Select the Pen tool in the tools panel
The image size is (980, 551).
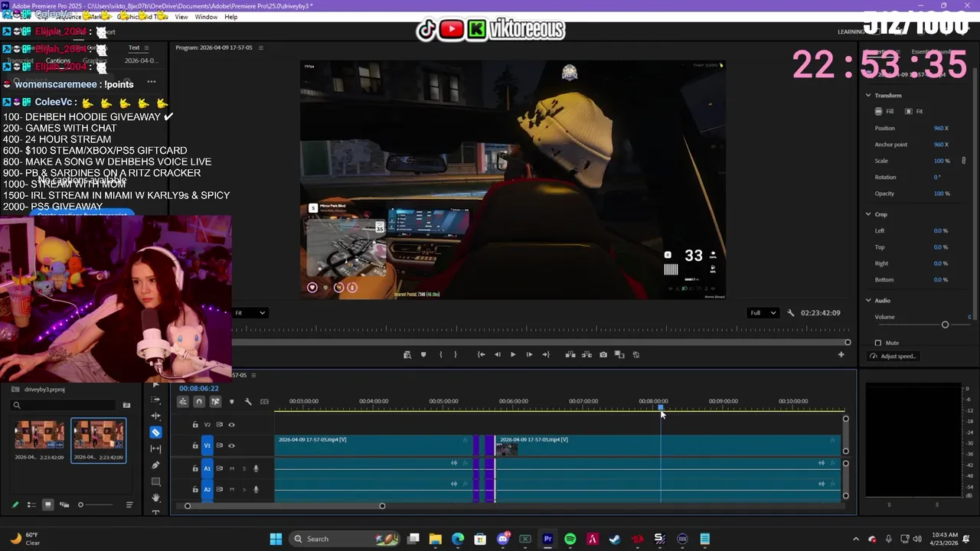click(x=155, y=465)
